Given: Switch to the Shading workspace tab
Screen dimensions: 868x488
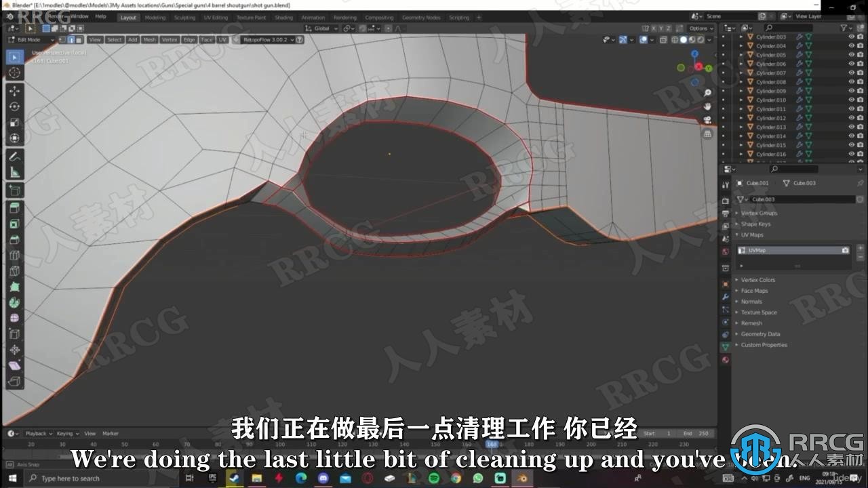Looking at the screenshot, I should point(283,18).
